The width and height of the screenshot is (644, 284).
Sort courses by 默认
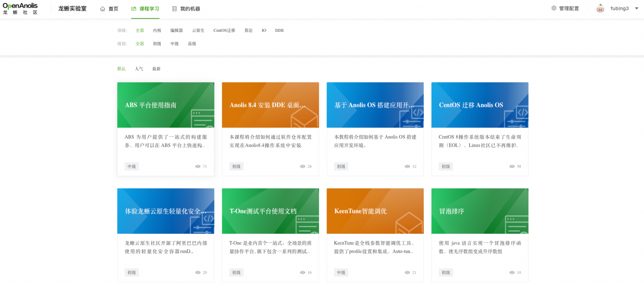pyautogui.click(x=122, y=69)
